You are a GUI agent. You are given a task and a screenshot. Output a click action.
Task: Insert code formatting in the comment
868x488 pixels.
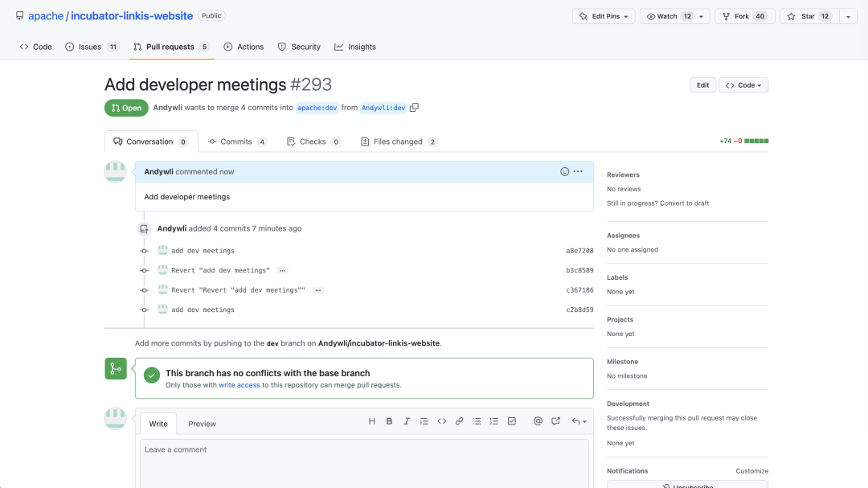pyautogui.click(x=442, y=421)
